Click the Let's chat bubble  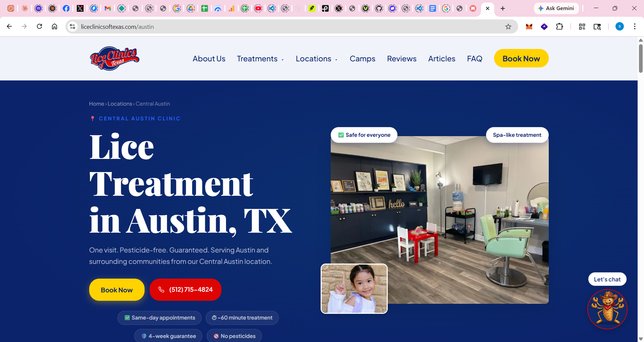[x=607, y=279]
